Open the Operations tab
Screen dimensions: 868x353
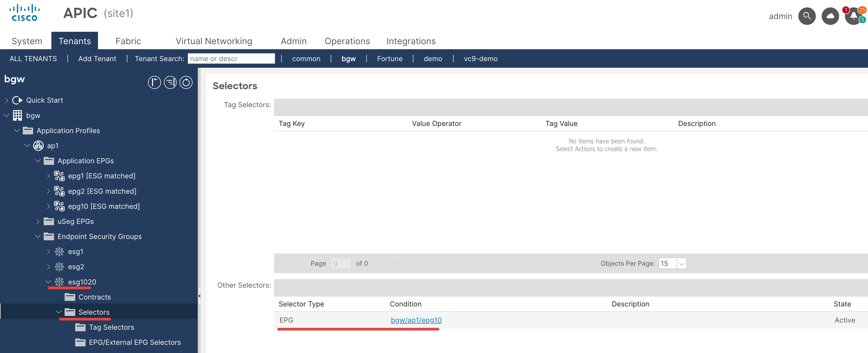pos(347,41)
